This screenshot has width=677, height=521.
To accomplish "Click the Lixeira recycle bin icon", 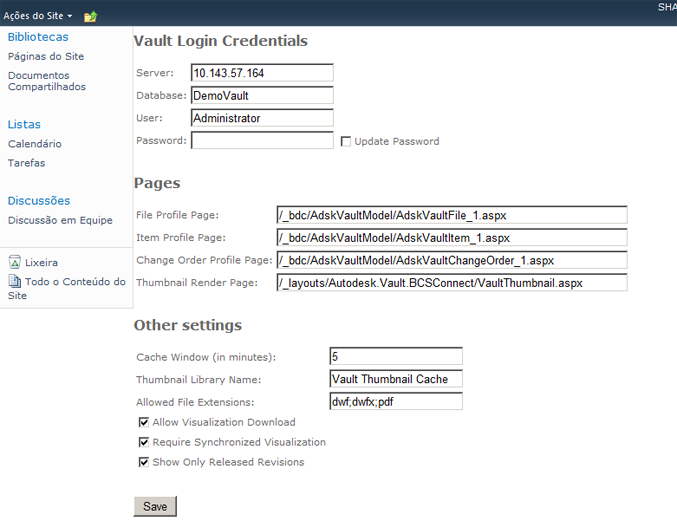I will pyautogui.click(x=14, y=262).
